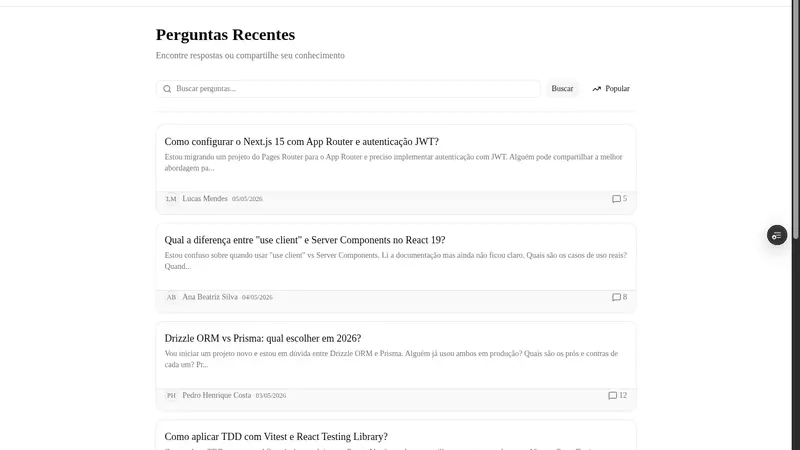Image resolution: width=800 pixels, height=450 pixels.
Task: Click the date 03/05/2026
Action: [270, 396]
